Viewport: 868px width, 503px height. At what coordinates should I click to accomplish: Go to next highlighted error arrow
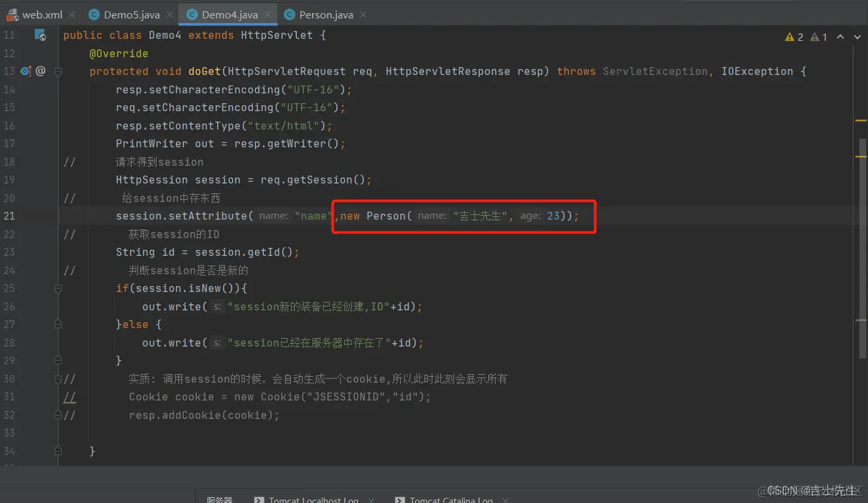click(x=857, y=37)
